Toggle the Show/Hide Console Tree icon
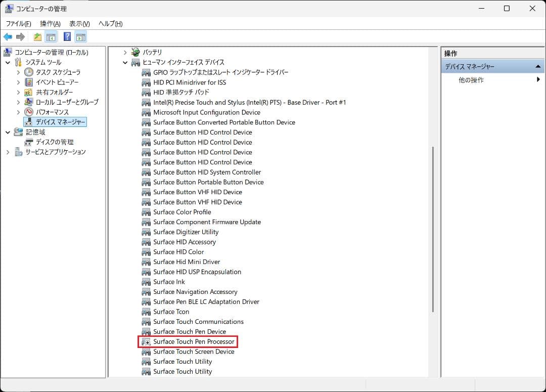 [51, 36]
